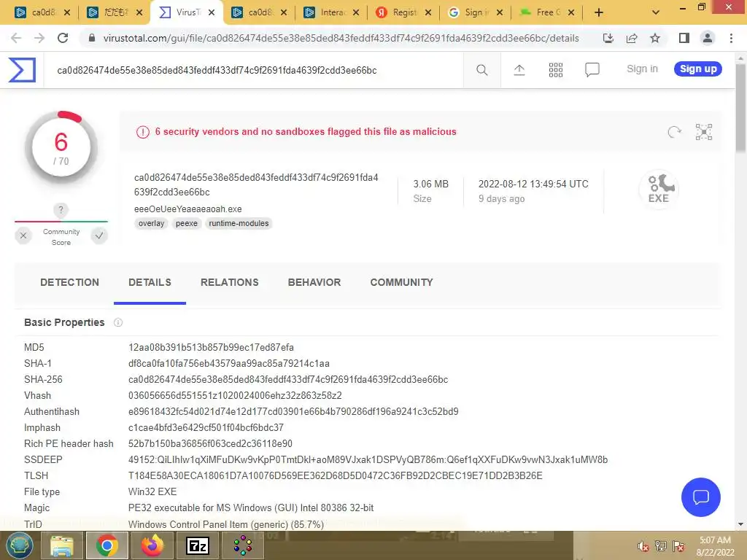Click the Vhash value 036056656d551551z...

coord(235,395)
